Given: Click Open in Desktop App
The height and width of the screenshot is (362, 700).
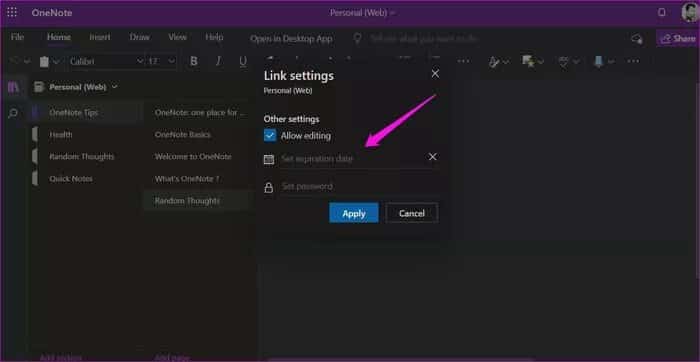Looking at the screenshot, I should (291, 39).
